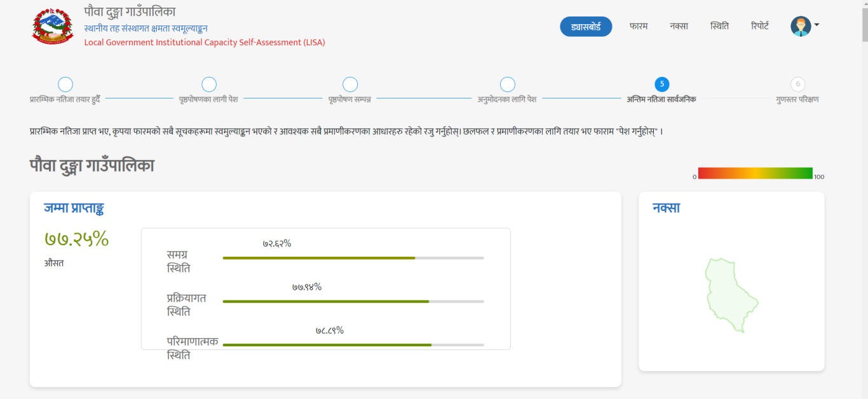Open the user avatar profile icon
This screenshot has width=868, height=399.
pyautogui.click(x=801, y=26)
